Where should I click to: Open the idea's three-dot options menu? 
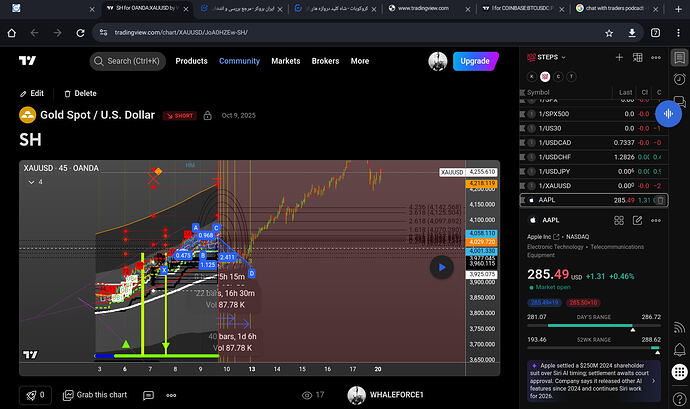click(171, 395)
